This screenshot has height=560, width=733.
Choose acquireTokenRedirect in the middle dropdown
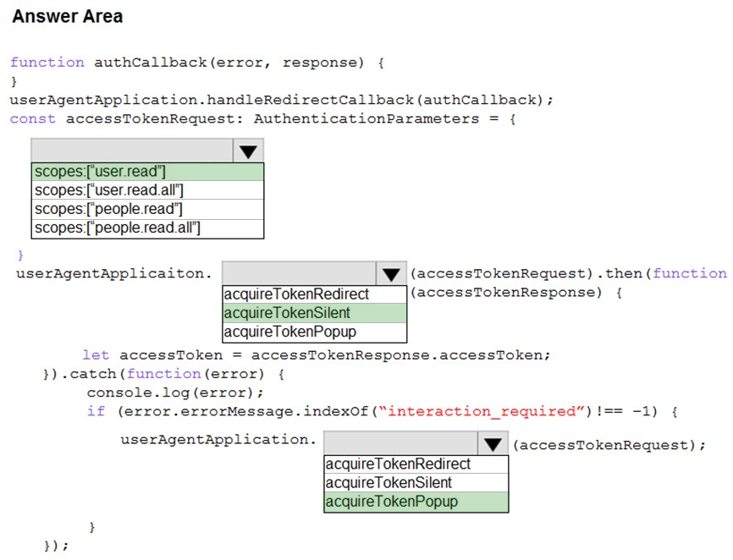(x=314, y=294)
